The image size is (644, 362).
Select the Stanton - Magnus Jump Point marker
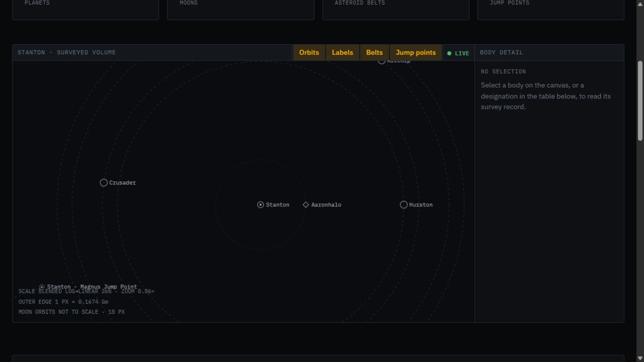coord(42,287)
